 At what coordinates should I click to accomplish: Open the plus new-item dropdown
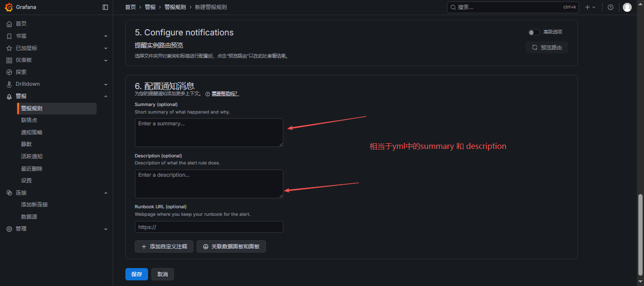(590, 7)
